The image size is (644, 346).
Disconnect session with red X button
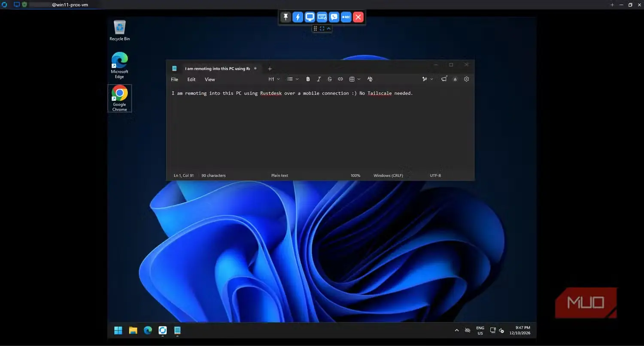click(x=358, y=17)
